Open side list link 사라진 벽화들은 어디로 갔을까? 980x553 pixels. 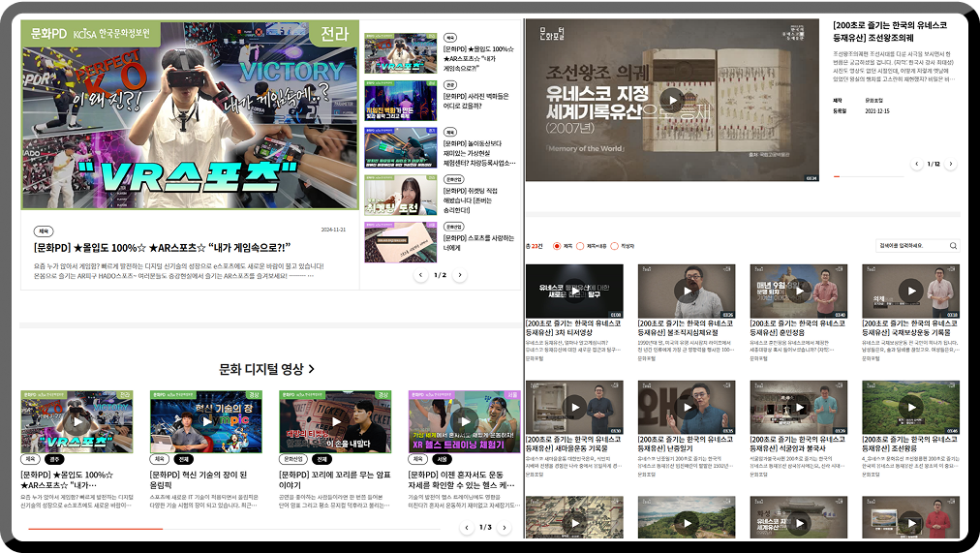475,102
